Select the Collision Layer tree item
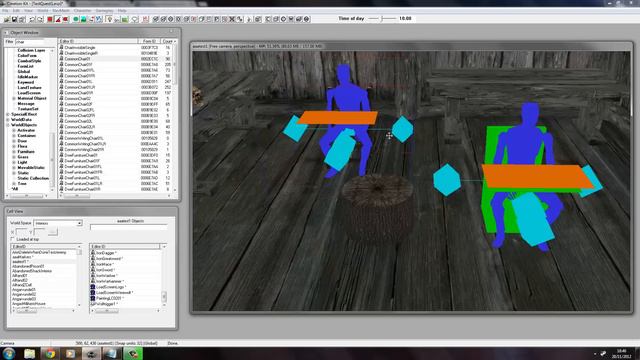This screenshot has width=640, height=360. pos(31,50)
